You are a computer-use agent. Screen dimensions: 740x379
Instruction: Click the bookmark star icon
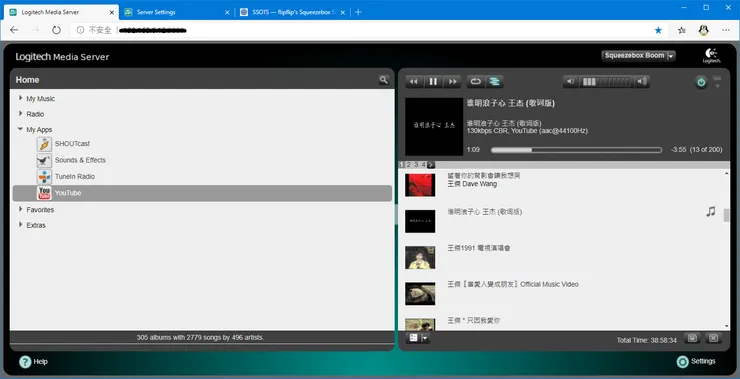[x=658, y=30]
